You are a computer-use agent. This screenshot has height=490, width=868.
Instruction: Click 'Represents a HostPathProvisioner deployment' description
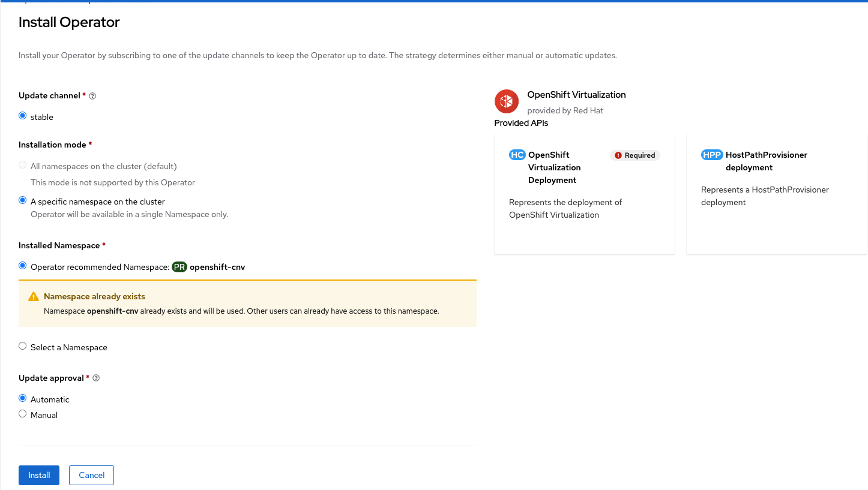pos(765,196)
